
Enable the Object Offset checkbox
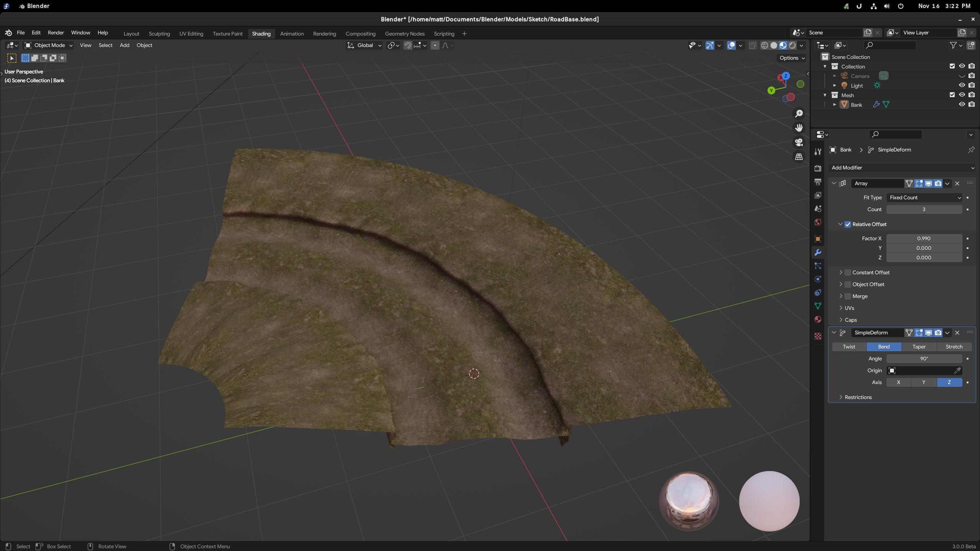pos(848,284)
